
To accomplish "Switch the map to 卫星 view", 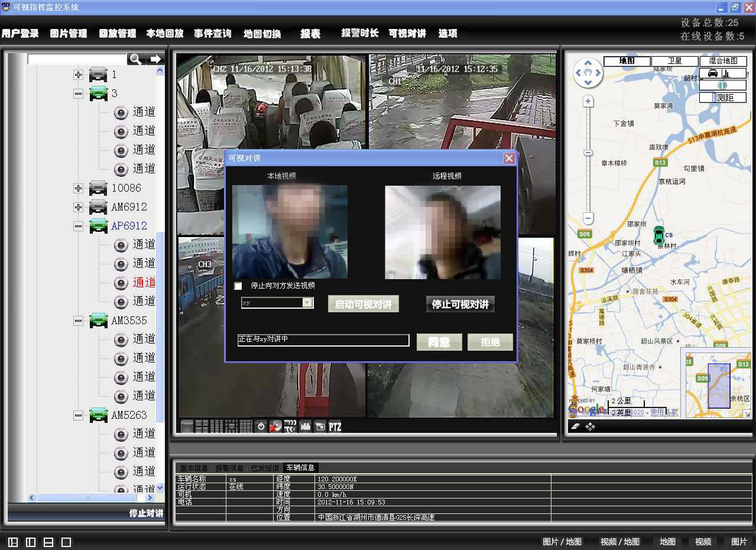I will (x=675, y=61).
